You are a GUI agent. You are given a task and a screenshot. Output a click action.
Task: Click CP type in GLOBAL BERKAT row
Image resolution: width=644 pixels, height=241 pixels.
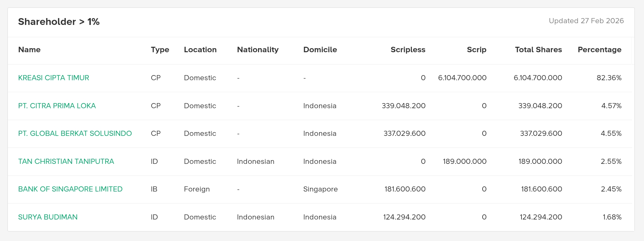pyautogui.click(x=156, y=133)
